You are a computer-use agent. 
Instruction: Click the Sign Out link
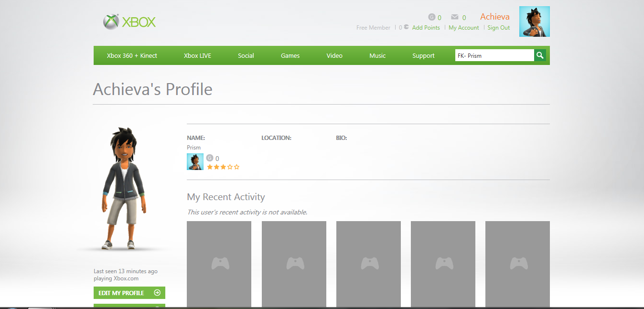499,28
